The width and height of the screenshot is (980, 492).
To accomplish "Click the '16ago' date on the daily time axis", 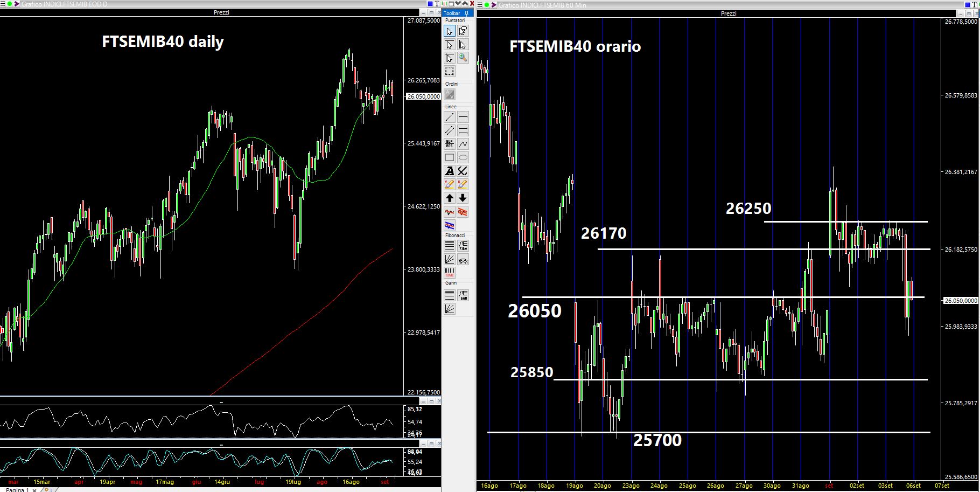I will tap(351, 482).
